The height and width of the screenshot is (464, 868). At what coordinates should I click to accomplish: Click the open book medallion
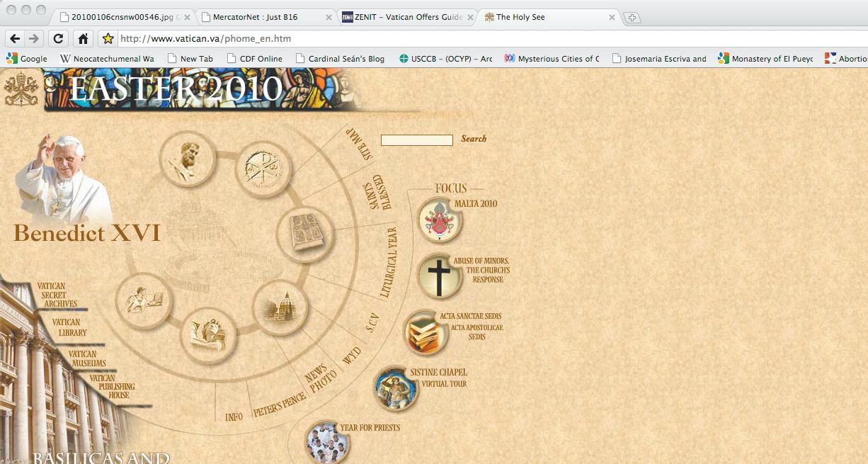coord(305,234)
